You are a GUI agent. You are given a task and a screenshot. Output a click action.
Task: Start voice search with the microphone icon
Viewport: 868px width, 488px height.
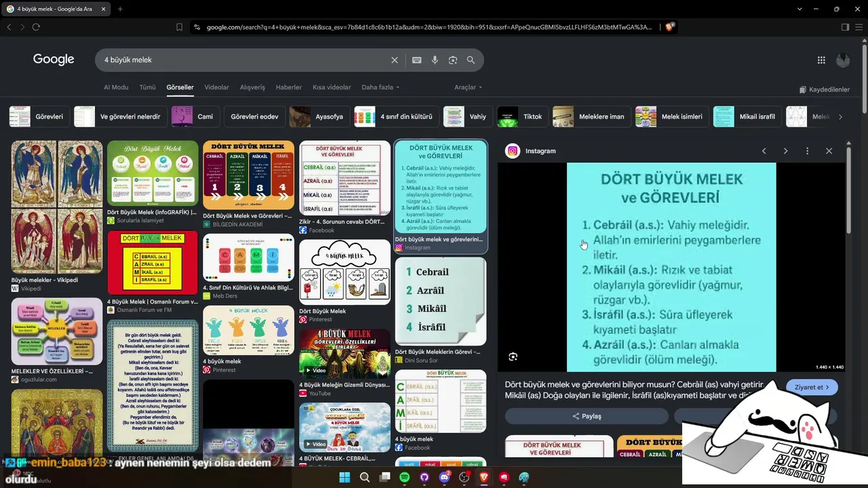pos(435,60)
